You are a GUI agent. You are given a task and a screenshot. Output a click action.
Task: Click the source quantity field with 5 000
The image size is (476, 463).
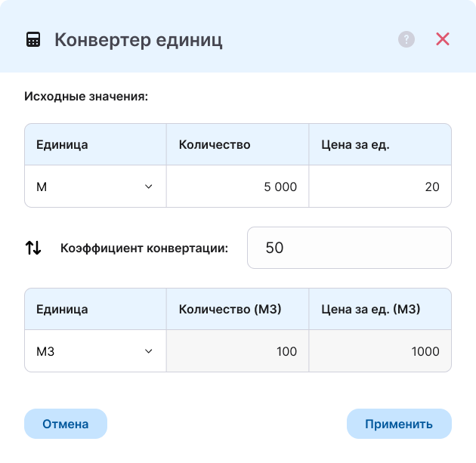point(237,187)
